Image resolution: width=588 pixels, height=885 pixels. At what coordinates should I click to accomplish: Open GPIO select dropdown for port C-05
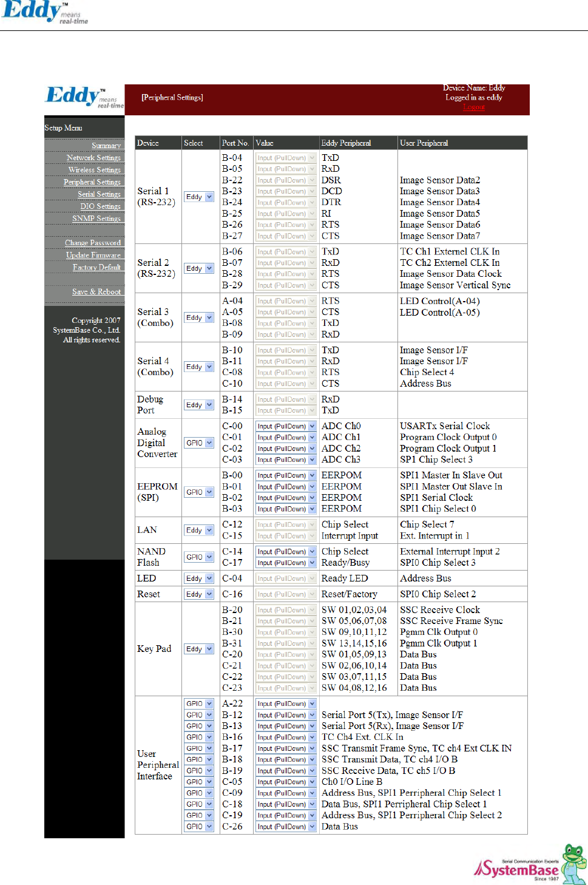199,782
